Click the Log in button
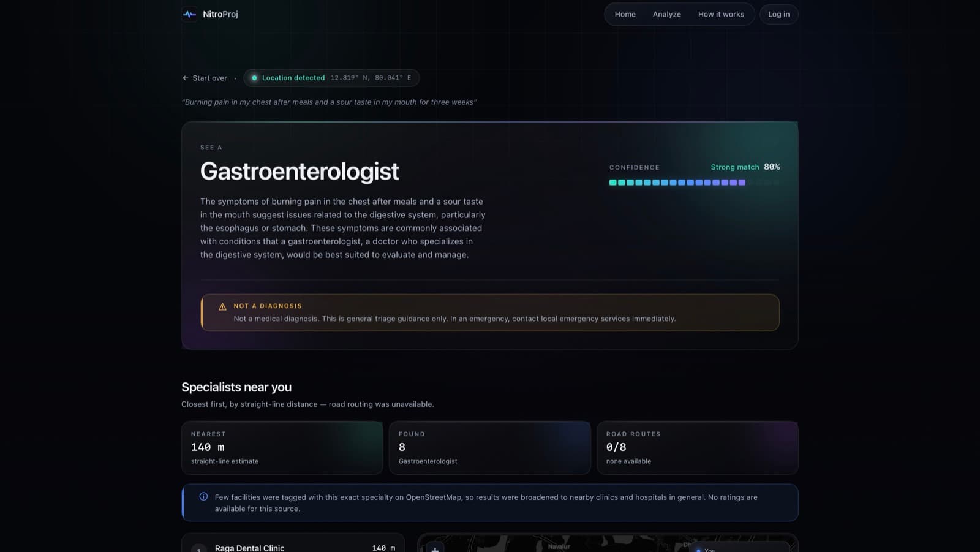The width and height of the screenshot is (980, 552). (778, 14)
